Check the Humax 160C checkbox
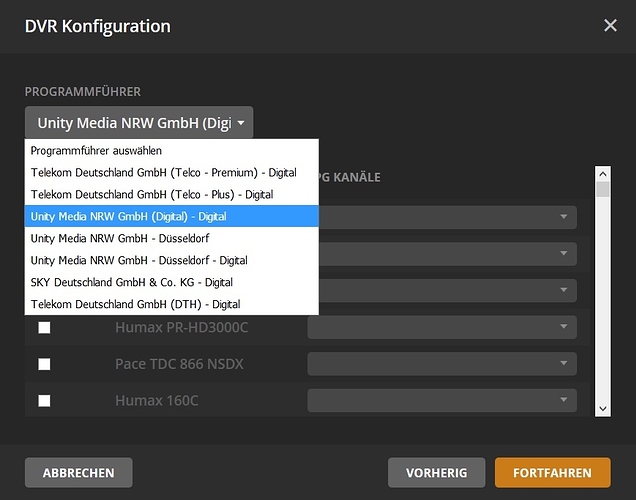The height and width of the screenshot is (500, 636). click(44, 401)
